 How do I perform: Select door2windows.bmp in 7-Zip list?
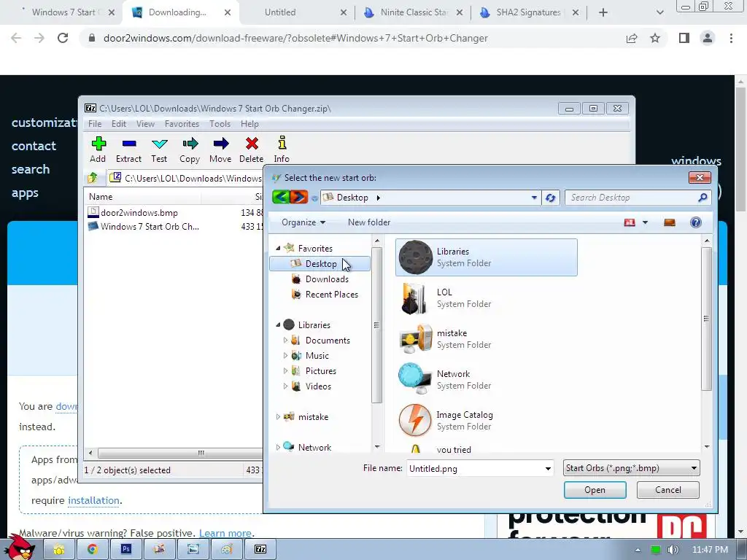(x=139, y=213)
